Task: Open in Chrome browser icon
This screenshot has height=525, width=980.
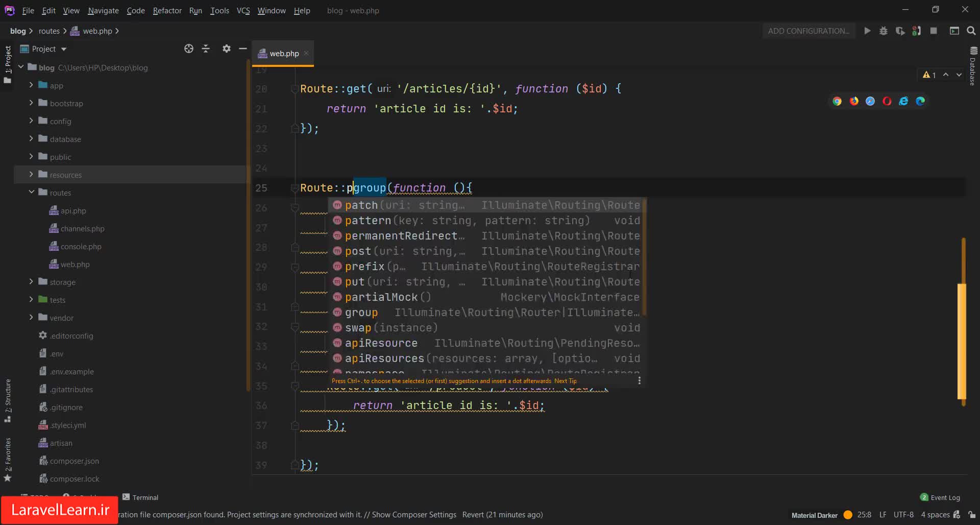Action: point(837,101)
